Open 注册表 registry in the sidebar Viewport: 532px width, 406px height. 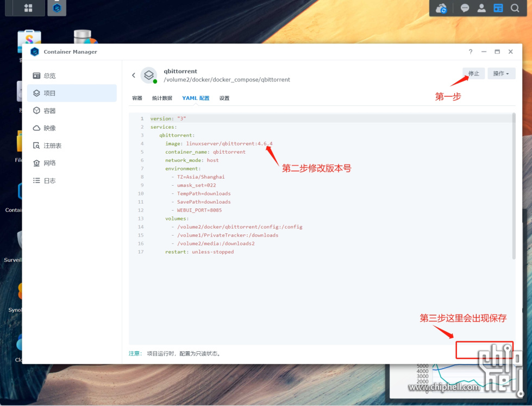(x=72, y=145)
